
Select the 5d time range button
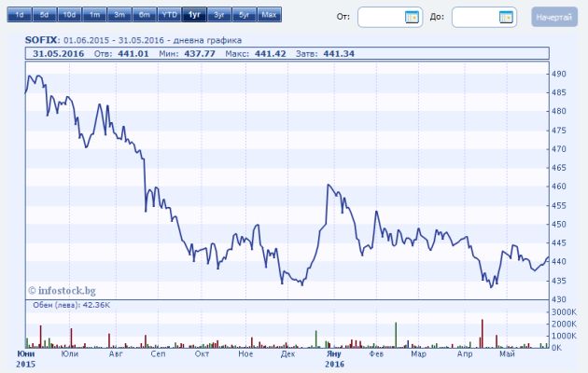pyautogui.click(x=44, y=15)
